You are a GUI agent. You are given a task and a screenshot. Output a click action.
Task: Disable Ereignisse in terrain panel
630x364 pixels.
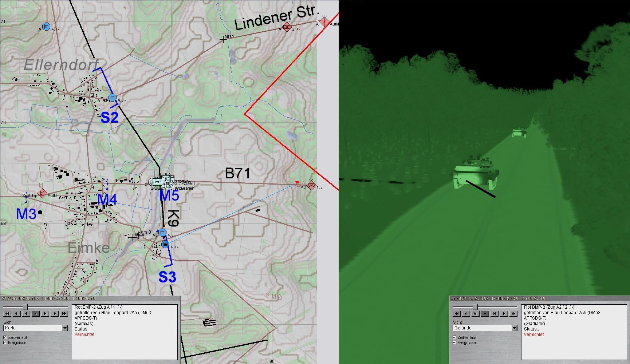tap(454, 343)
